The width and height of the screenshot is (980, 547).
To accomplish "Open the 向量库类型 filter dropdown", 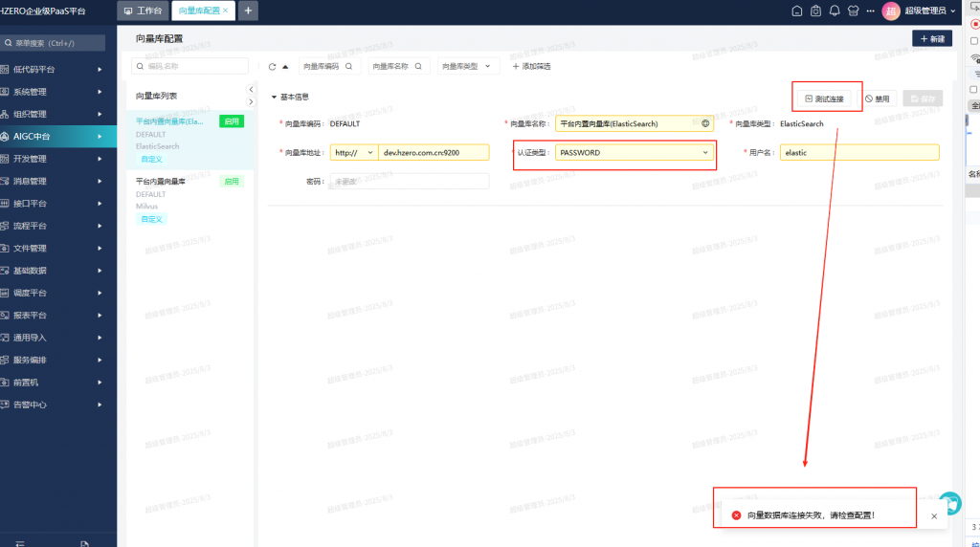I will click(469, 67).
